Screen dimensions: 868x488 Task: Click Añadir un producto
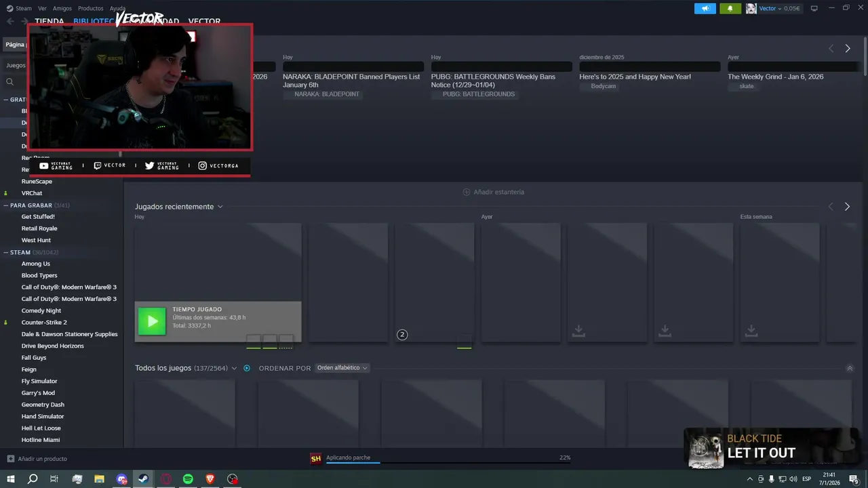[42, 459]
